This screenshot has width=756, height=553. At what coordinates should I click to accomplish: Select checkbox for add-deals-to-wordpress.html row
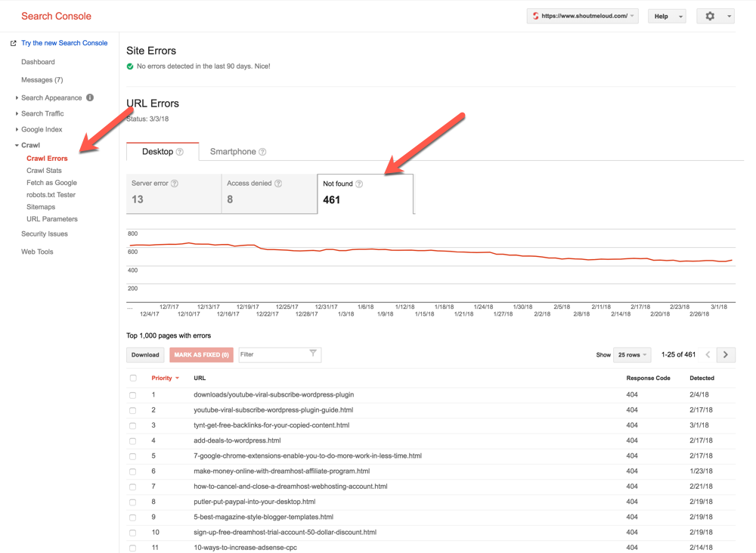tap(133, 441)
